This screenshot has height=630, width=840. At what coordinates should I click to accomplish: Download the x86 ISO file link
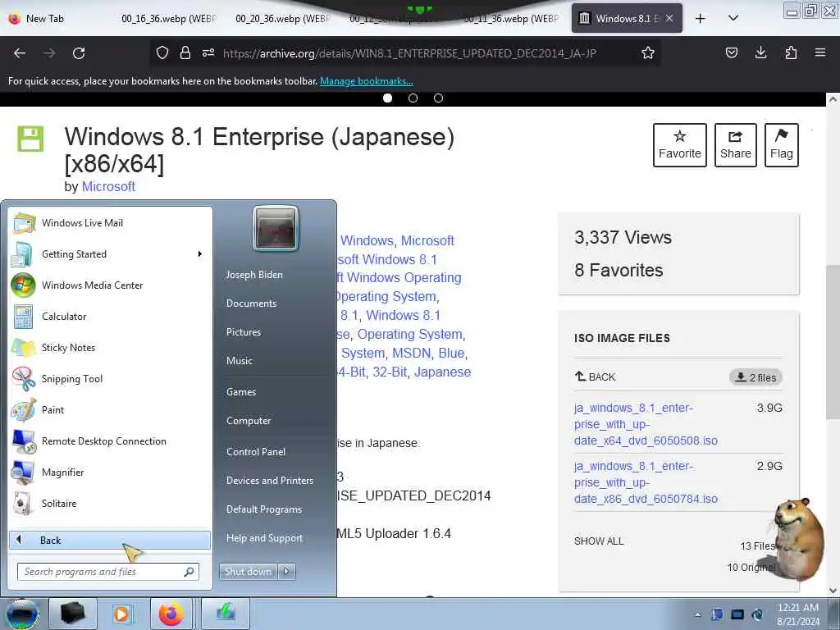pos(646,482)
